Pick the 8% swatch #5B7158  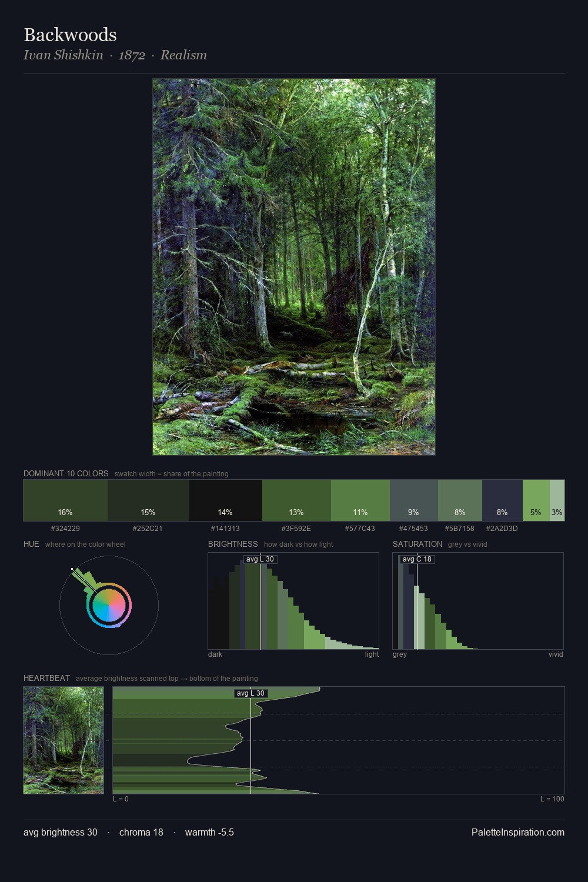pos(460,500)
